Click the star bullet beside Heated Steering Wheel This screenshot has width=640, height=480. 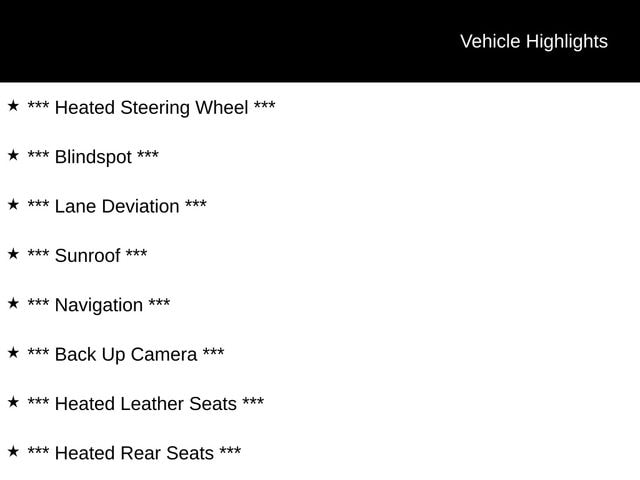(13, 106)
